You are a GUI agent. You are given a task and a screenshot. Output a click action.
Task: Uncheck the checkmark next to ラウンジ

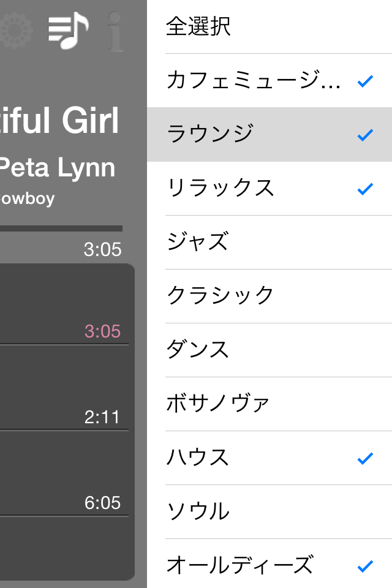[365, 135]
